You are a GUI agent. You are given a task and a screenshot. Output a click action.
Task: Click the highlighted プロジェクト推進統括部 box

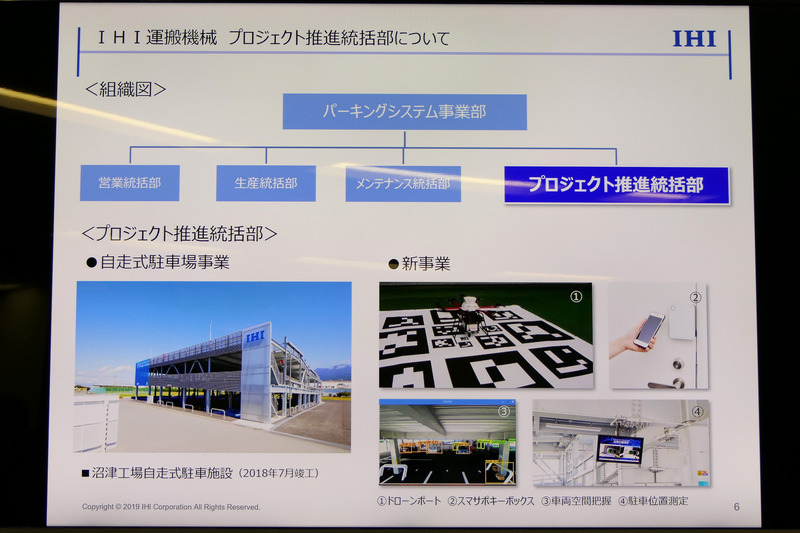tap(616, 185)
